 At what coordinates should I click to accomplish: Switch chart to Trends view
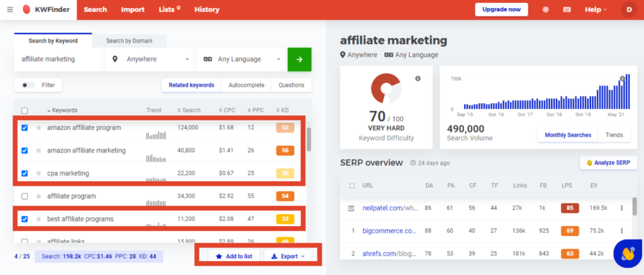(x=614, y=135)
